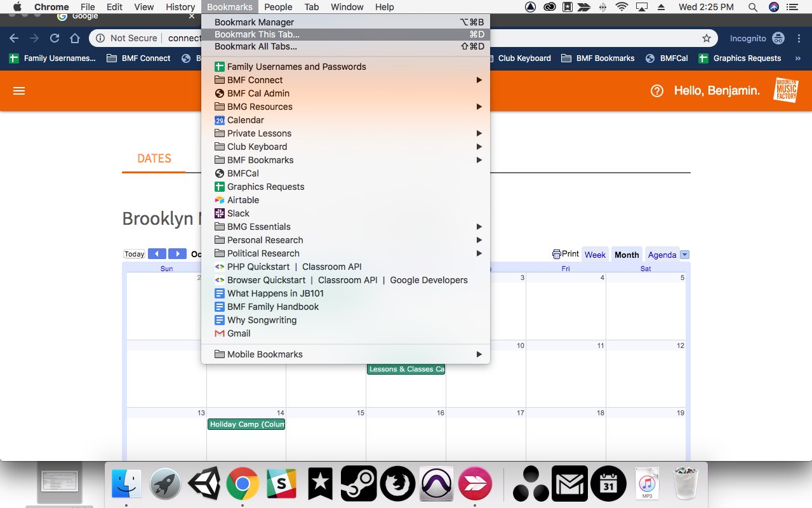Open Graphics Requests in the Bookmarks menu
The height and width of the screenshot is (508, 812).
click(x=345, y=187)
